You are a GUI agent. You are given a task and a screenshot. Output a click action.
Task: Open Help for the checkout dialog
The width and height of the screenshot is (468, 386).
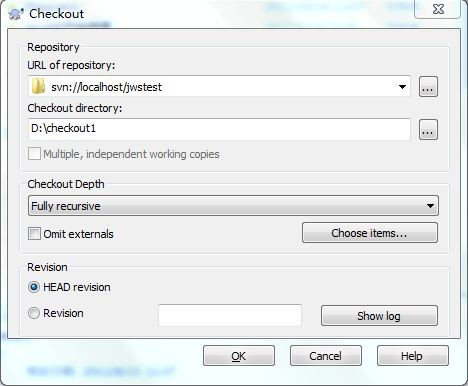[413, 356]
